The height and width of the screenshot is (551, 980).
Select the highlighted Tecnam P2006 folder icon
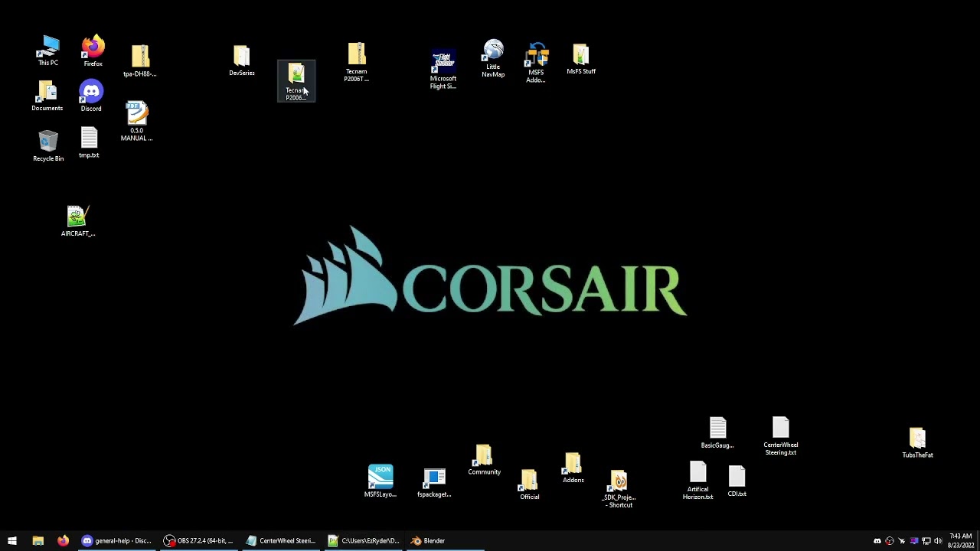(x=296, y=81)
